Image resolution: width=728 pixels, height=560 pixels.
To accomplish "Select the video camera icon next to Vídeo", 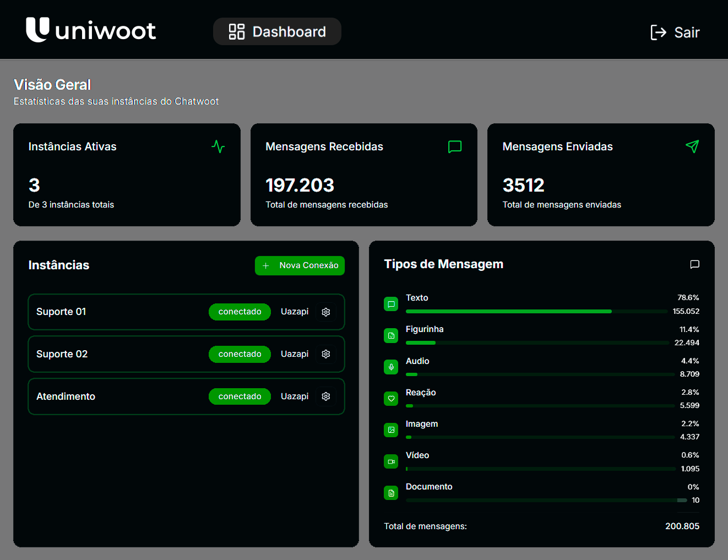I will (x=391, y=461).
